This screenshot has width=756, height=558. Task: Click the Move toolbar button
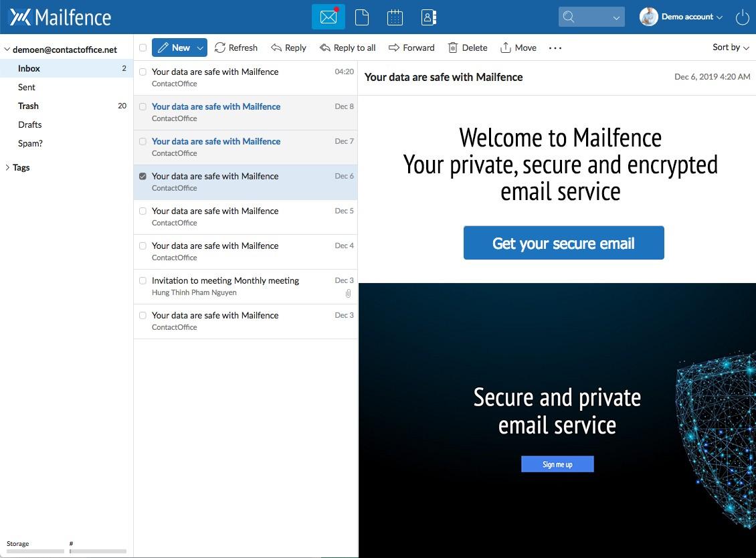pos(518,48)
